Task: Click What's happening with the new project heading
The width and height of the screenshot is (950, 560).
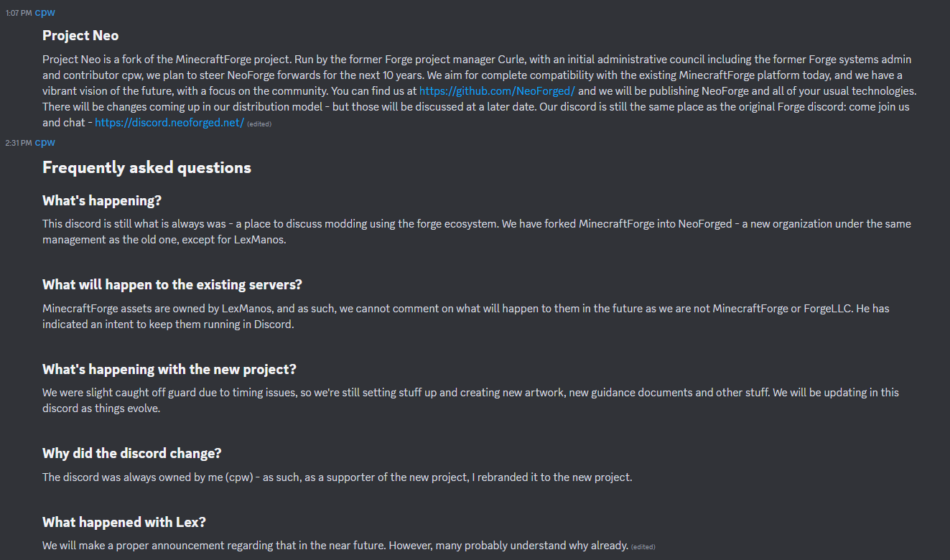Action: 169,370
